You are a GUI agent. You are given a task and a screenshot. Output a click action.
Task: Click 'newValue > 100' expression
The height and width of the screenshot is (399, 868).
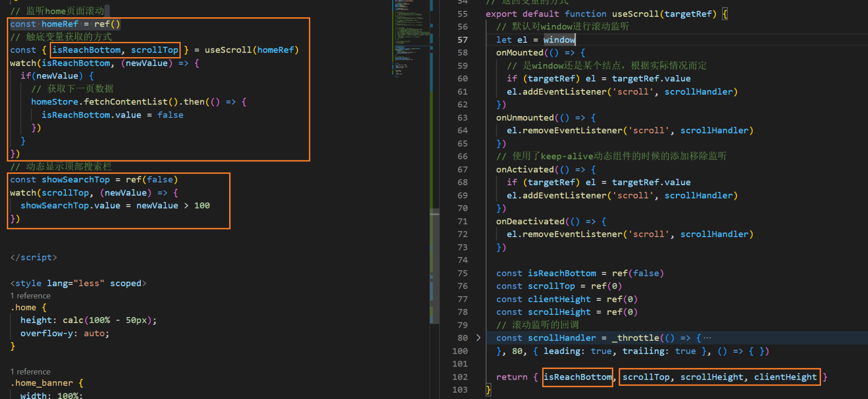(173, 205)
